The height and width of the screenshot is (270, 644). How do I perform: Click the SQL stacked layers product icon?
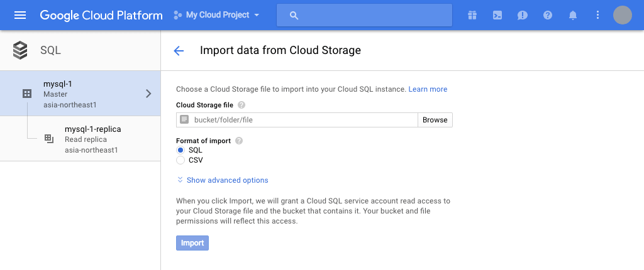point(20,50)
